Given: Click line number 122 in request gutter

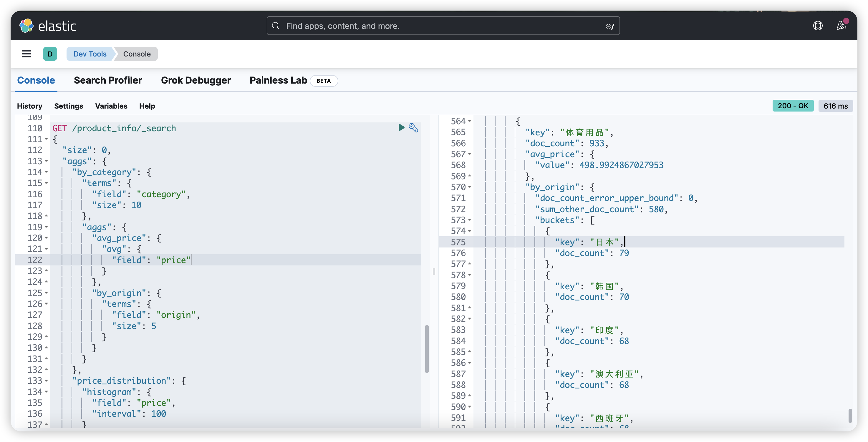Looking at the screenshot, I should [x=35, y=260].
